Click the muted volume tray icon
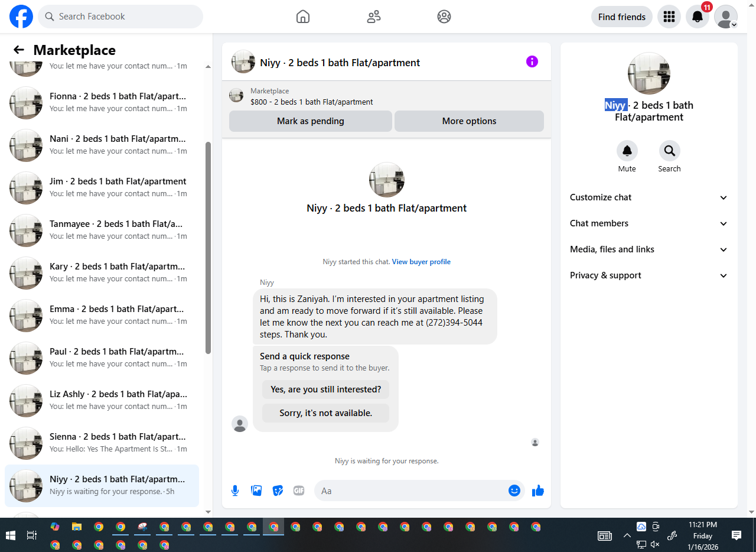Screen dimensions: 756x552 tap(655, 544)
